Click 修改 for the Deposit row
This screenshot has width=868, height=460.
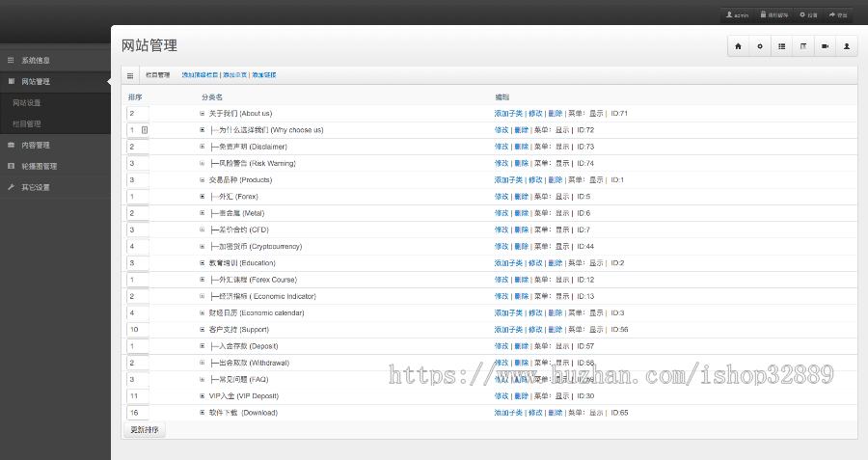coord(502,346)
